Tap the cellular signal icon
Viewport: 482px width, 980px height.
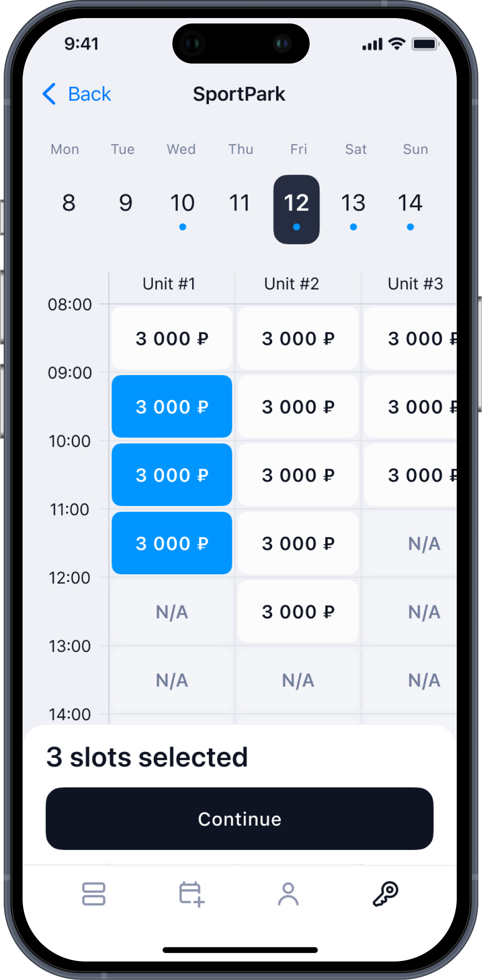click(372, 44)
